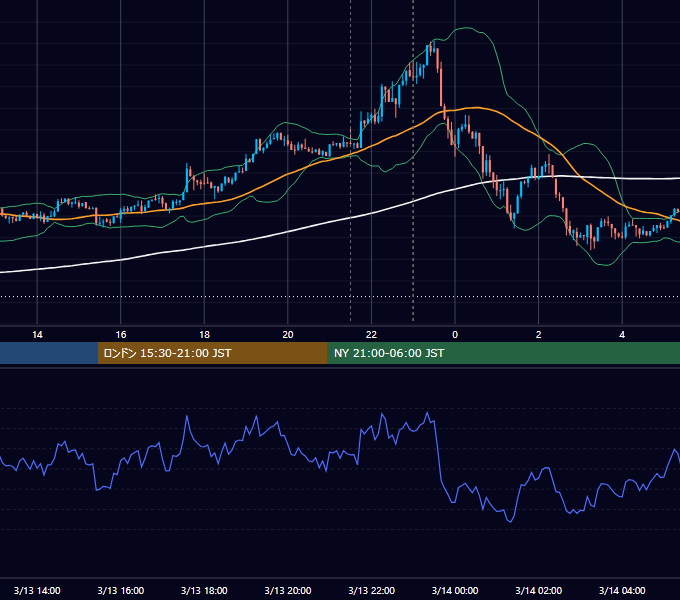Click the 3/13 20:00 time label
This screenshot has width=680, height=600.
tap(288, 590)
